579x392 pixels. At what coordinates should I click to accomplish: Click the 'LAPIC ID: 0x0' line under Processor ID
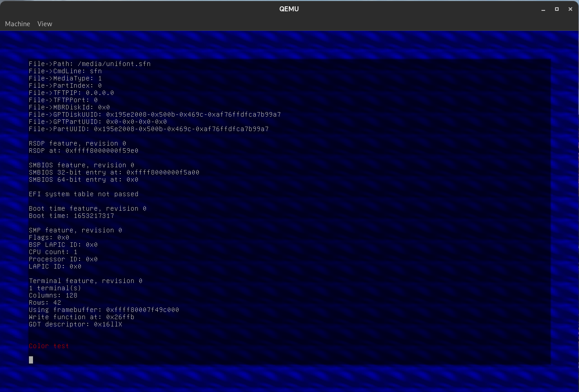(x=55, y=266)
